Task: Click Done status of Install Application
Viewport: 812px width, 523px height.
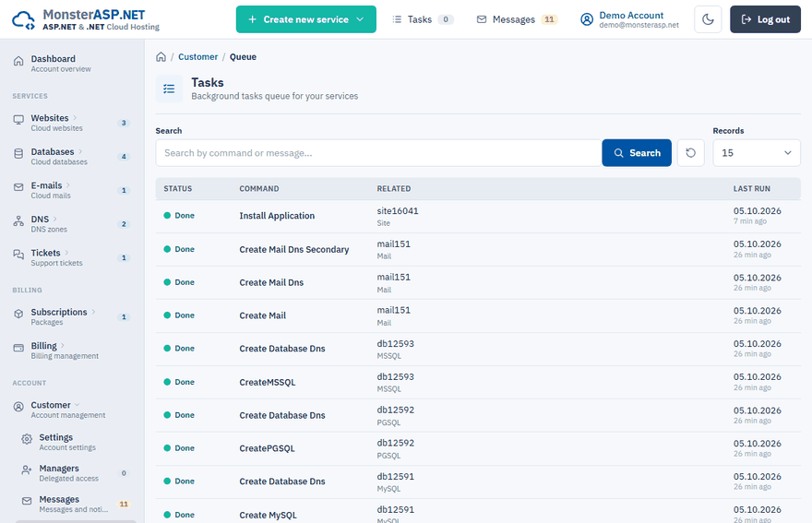Action: (x=179, y=216)
